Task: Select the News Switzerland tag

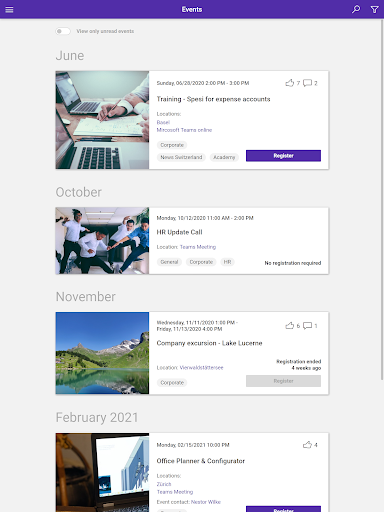Action: [x=181, y=157]
